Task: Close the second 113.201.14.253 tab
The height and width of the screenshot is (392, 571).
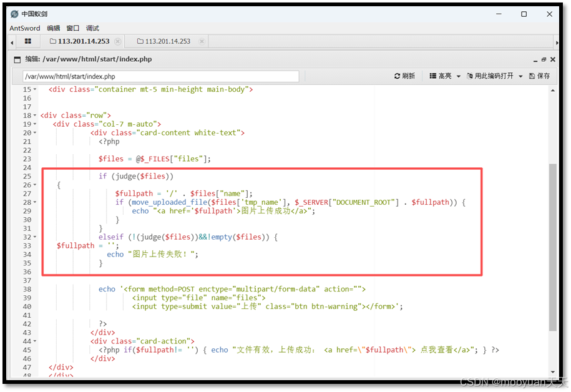Action: pyautogui.click(x=202, y=42)
